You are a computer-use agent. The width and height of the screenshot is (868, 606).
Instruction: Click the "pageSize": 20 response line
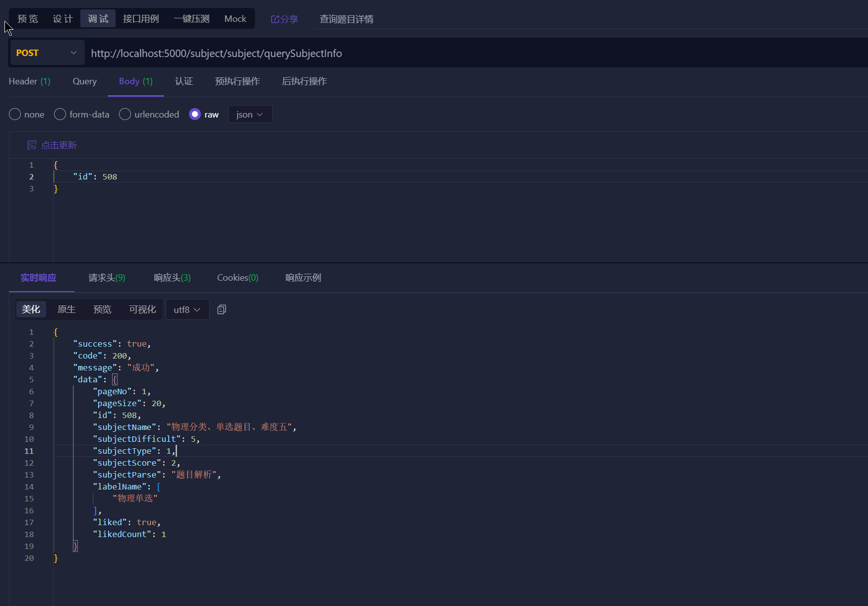[x=129, y=403]
